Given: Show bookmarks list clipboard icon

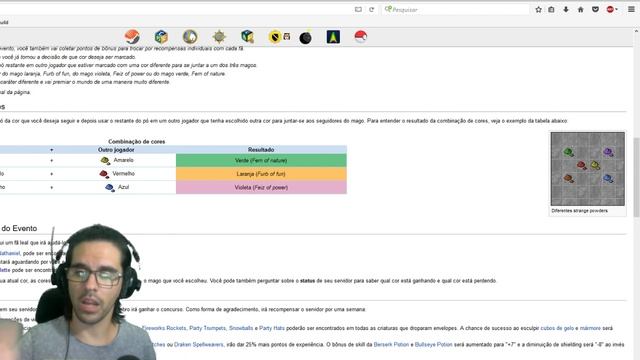Looking at the screenshot, I should click(551, 9).
